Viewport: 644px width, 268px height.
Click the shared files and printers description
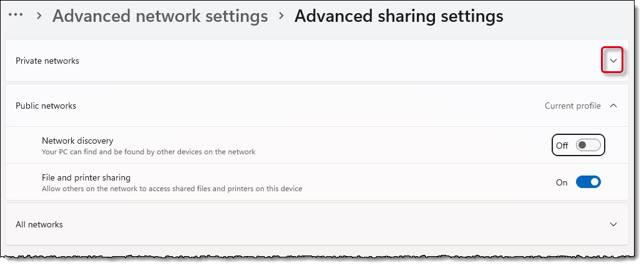coord(172,189)
